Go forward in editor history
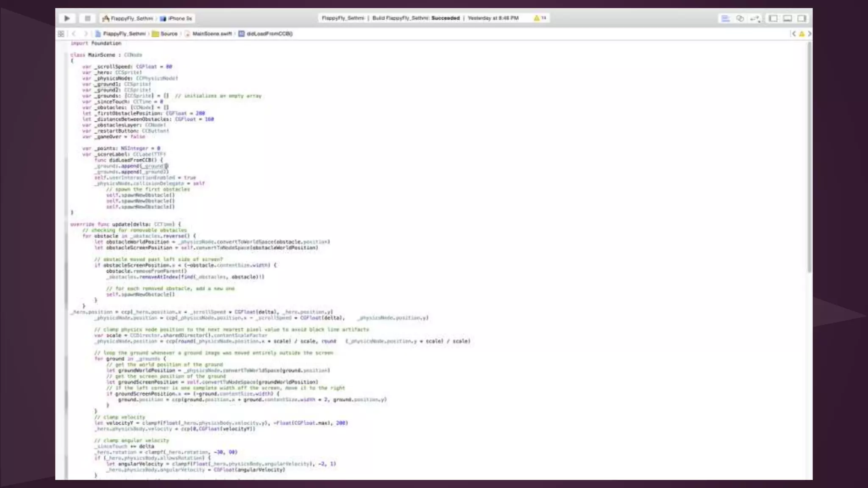Screen dimensions: 868x488 click(86, 33)
